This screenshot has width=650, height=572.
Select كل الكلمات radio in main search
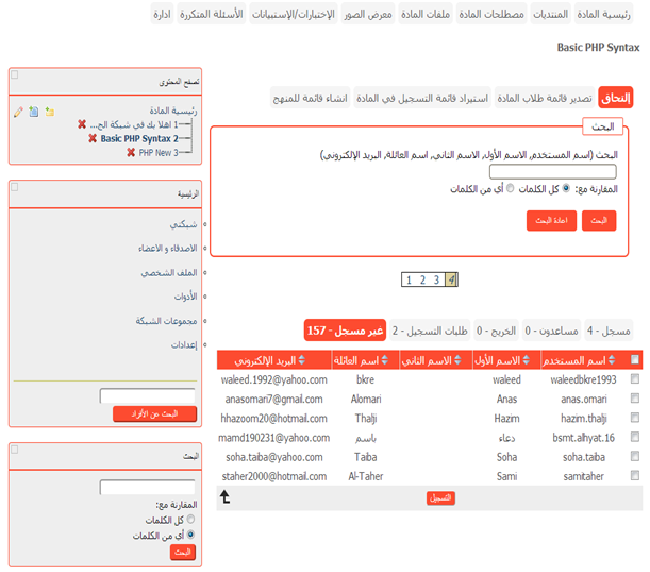pyautogui.click(x=566, y=188)
